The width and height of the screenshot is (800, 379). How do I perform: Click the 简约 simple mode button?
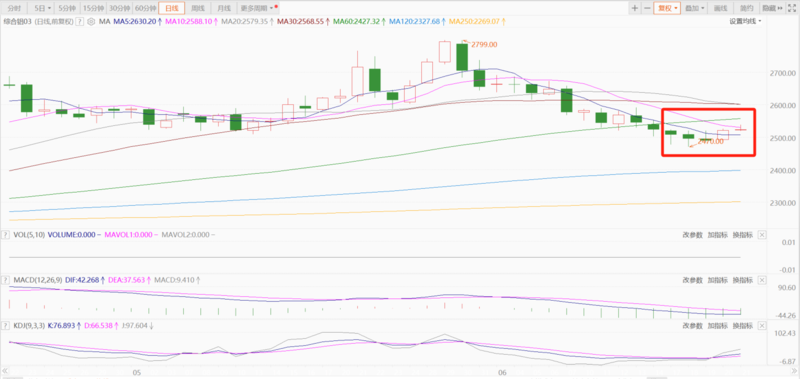pos(746,8)
